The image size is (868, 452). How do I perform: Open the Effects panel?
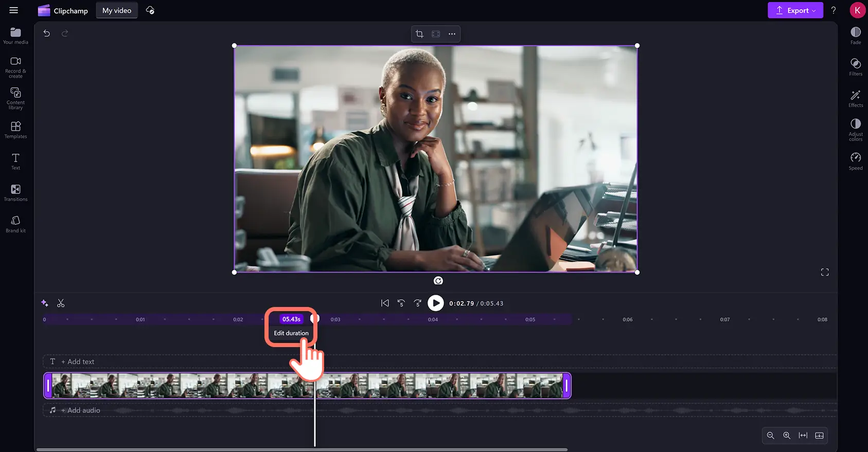pyautogui.click(x=855, y=98)
